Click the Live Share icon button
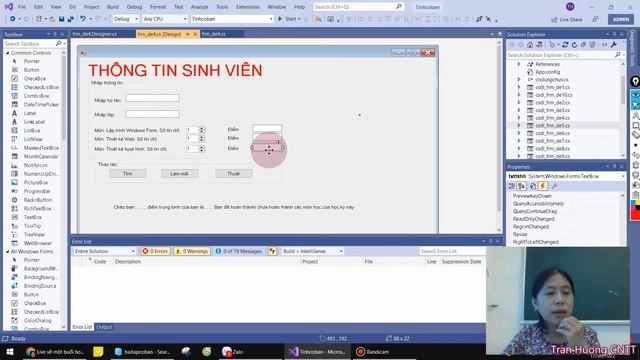 tap(567, 19)
